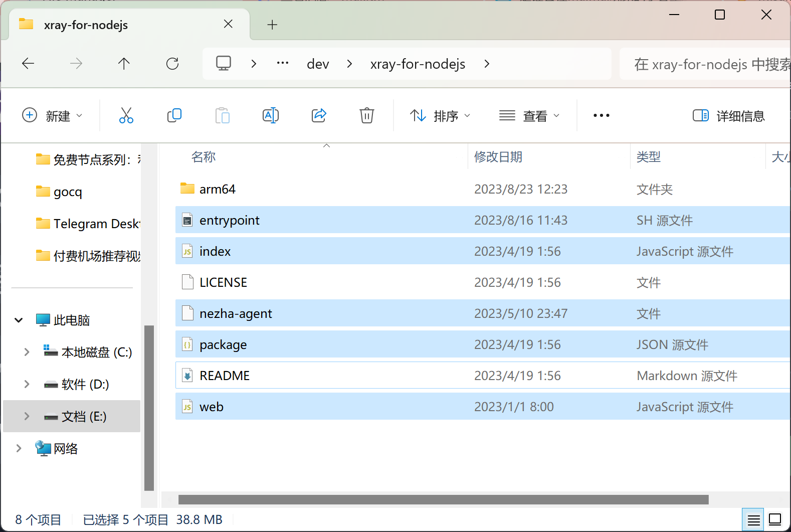Viewport: 791px width, 532px height.
Task: Open the 新建 new item button
Action: click(x=52, y=116)
